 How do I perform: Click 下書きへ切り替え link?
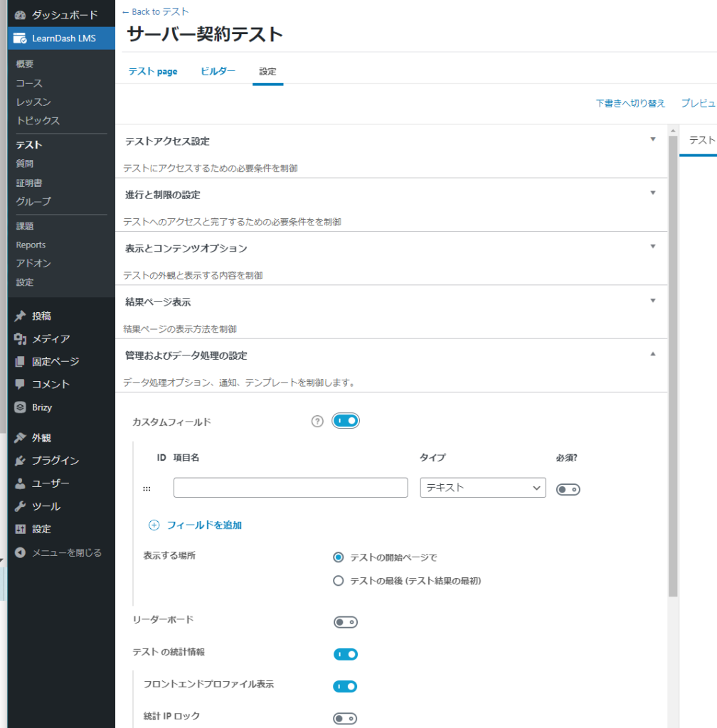pyautogui.click(x=630, y=104)
